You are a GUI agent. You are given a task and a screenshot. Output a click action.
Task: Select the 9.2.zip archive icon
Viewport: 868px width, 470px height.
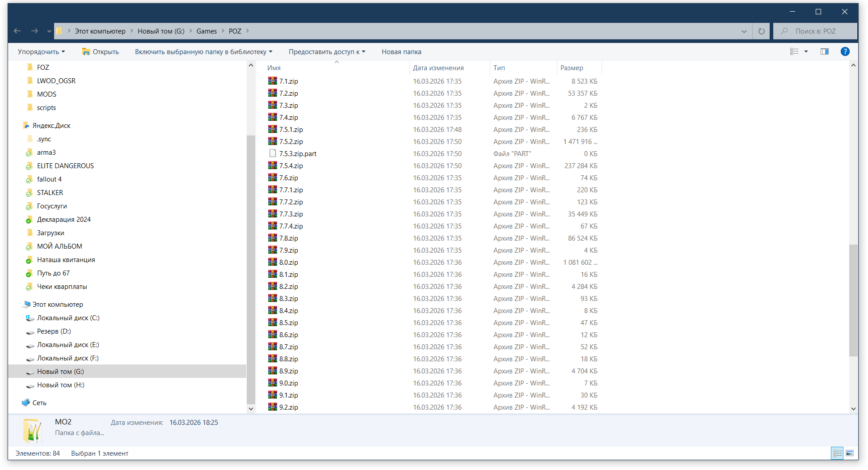(x=272, y=407)
